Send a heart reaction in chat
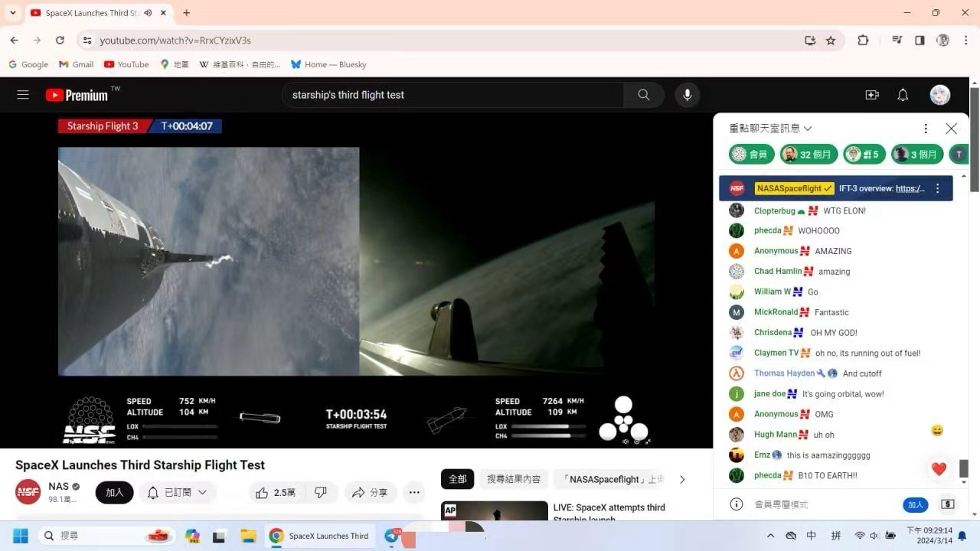This screenshot has width=980, height=551. pos(939,469)
